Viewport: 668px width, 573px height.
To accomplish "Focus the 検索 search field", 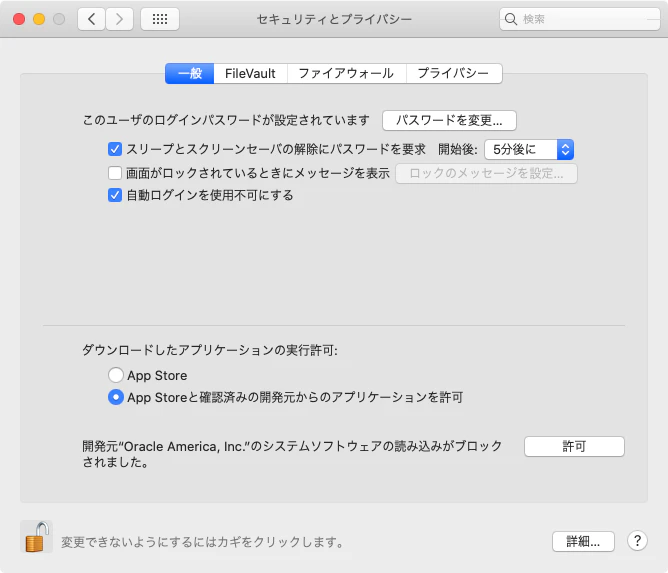I will tap(579, 19).
